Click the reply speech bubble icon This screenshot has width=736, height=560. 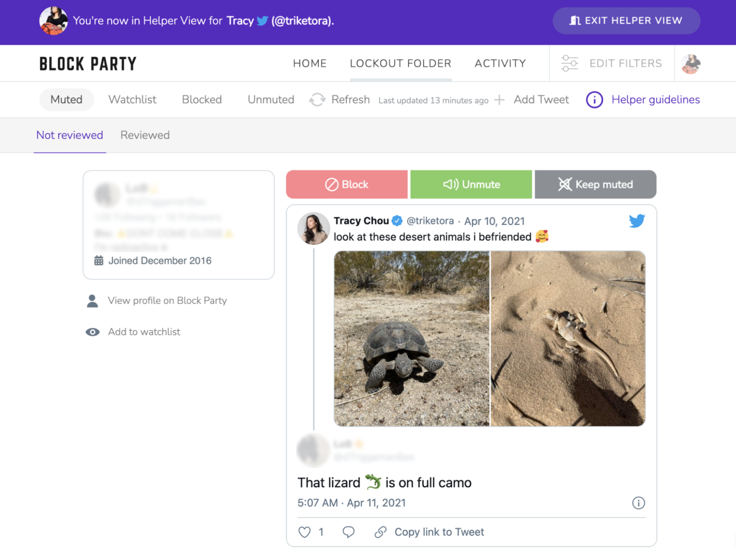tap(348, 532)
